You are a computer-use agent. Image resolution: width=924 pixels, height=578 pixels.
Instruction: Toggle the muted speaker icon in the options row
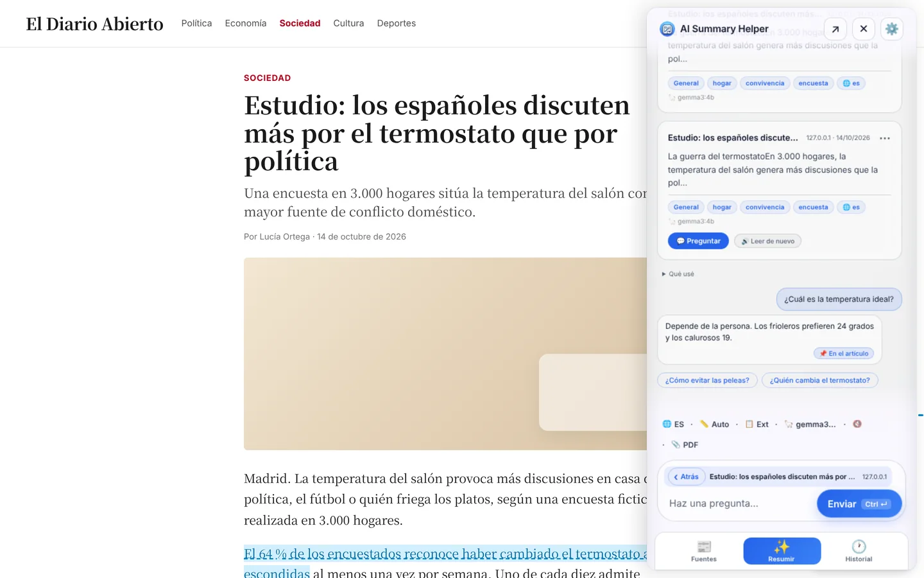[857, 424]
